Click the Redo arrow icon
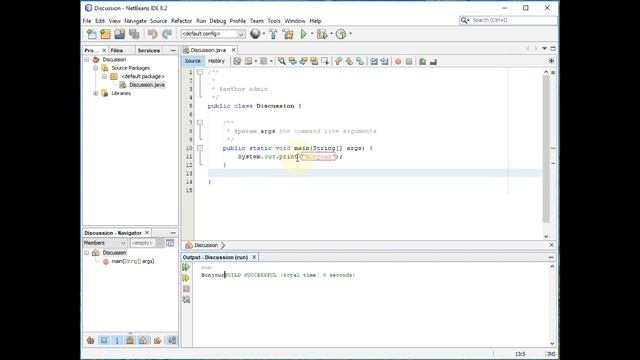The image size is (640, 360). click(x=167, y=34)
